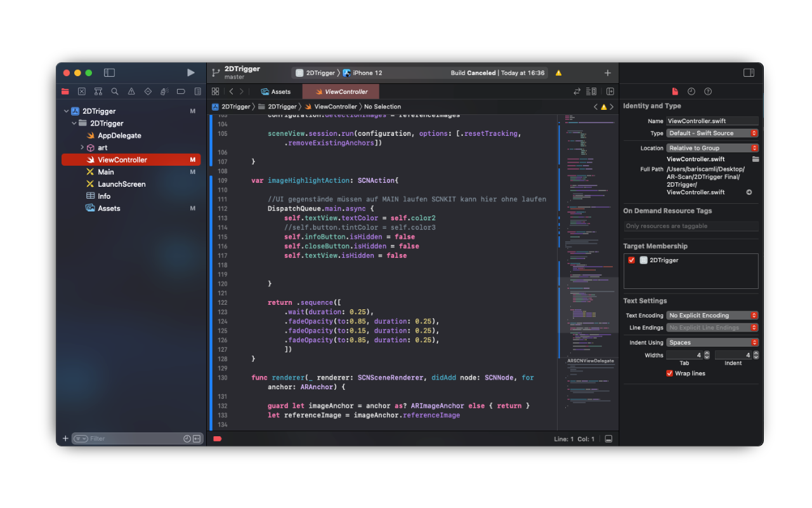
Task: Jump to previous issue in jump bar
Action: pyautogui.click(x=596, y=107)
